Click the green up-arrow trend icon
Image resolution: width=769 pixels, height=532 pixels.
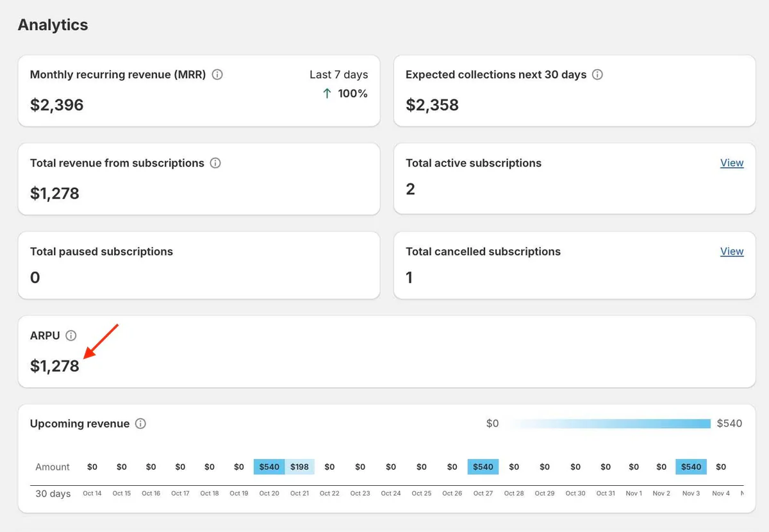(327, 94)
